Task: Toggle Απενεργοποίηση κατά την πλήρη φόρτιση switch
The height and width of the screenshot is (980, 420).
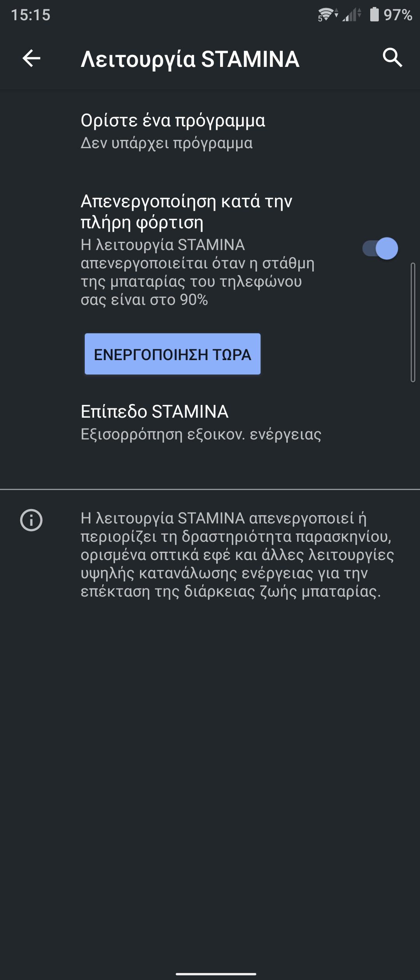Action: [x=380, y=248]
